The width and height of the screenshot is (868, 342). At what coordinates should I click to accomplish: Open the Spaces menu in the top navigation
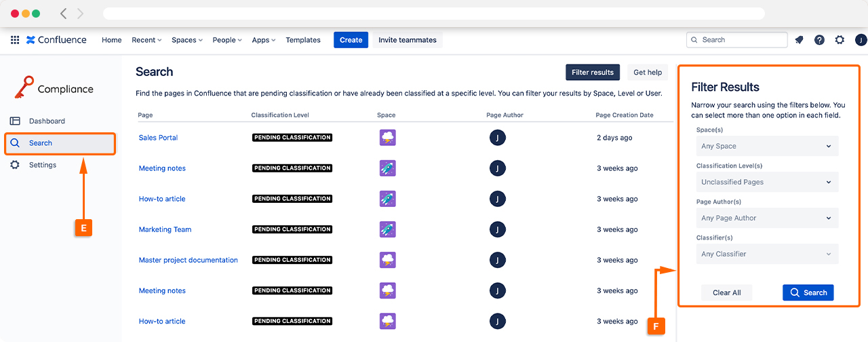186,40
